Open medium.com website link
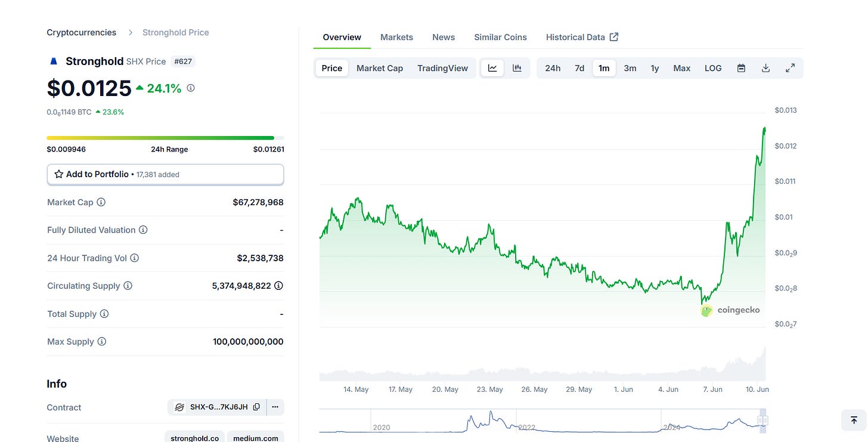 255,438
